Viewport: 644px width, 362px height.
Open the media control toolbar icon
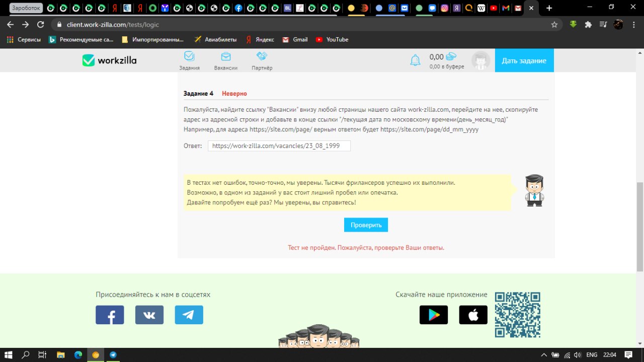point(603,24)
